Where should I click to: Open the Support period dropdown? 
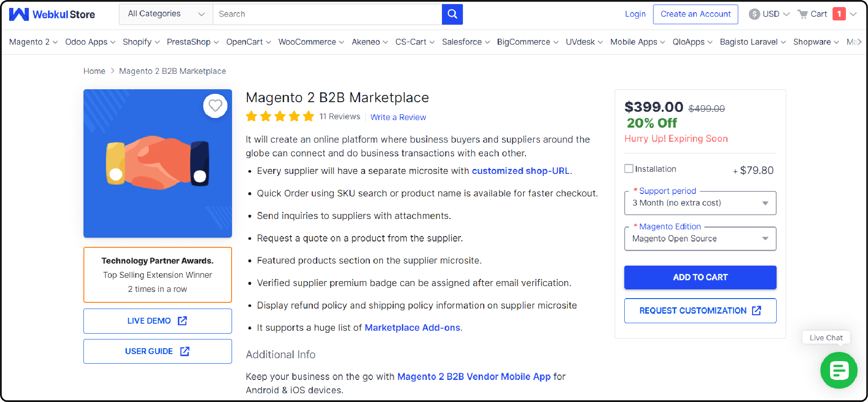pyautogui.click(x=700, y=203)
